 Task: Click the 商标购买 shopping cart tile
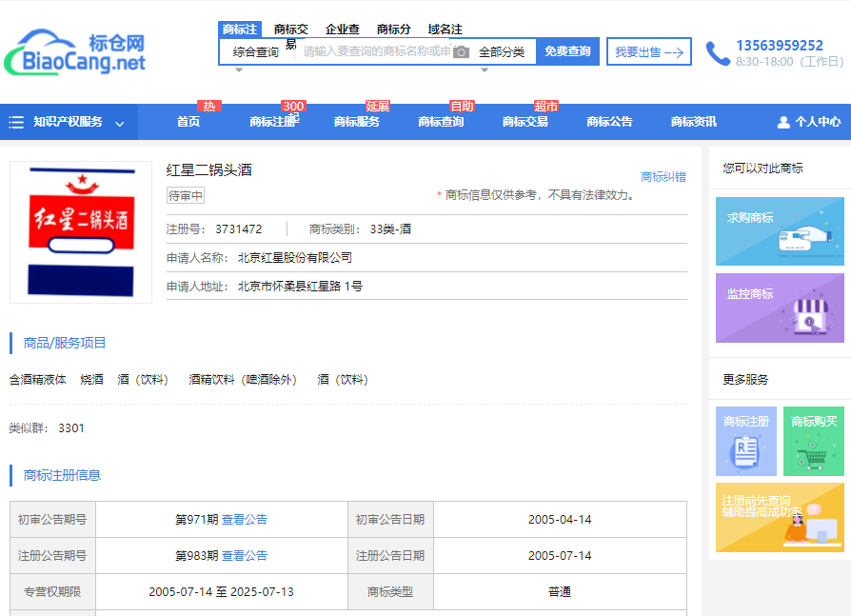(814, 441)
